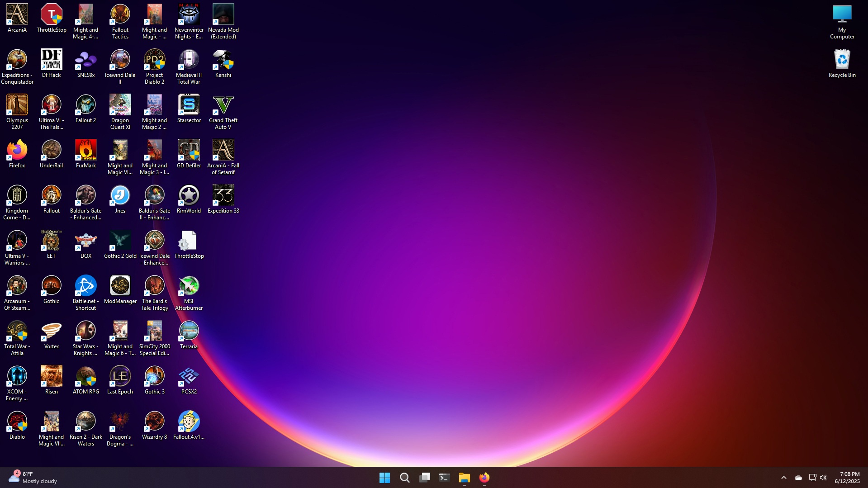Open taskbar Search
The height and width of the screenshot is (488, 868).
[405, 478]
